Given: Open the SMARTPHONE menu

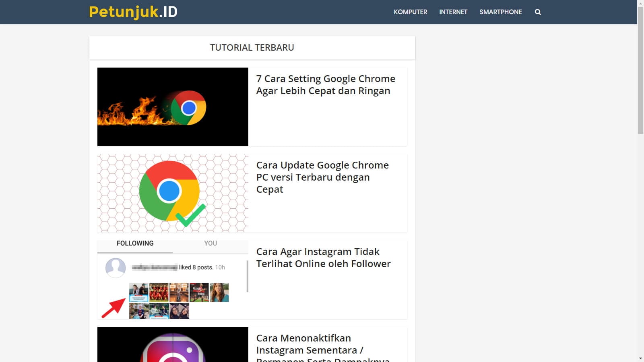Looking at the screenshot, I should 500,12.
